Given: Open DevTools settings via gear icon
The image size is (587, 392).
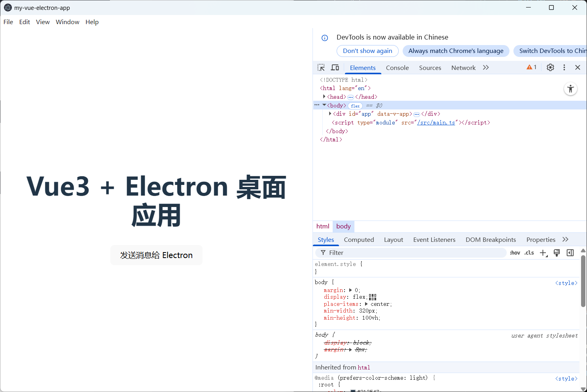Looking at the screenshot, I should pos(550,67).
